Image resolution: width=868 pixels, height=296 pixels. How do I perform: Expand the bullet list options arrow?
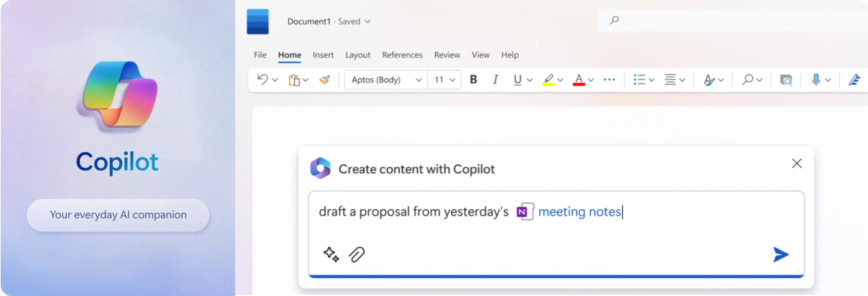click(x=652, y=80)
